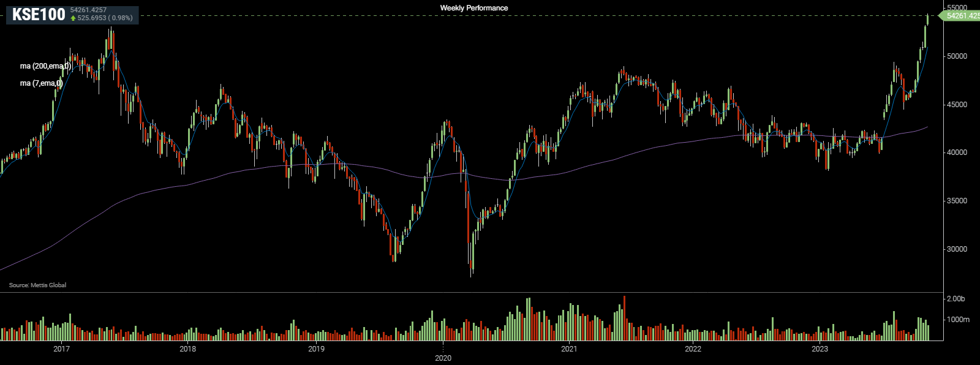Click the 30000 price axis label
The height and width of the screenshot is (365, 980).
tap(957, 249)
